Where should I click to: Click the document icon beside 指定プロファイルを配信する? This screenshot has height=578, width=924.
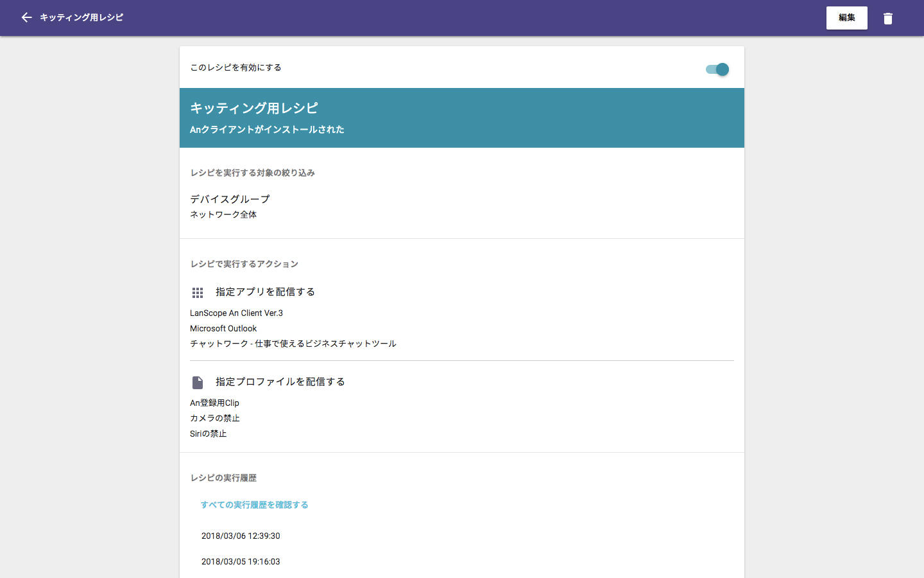coord(198,383)
